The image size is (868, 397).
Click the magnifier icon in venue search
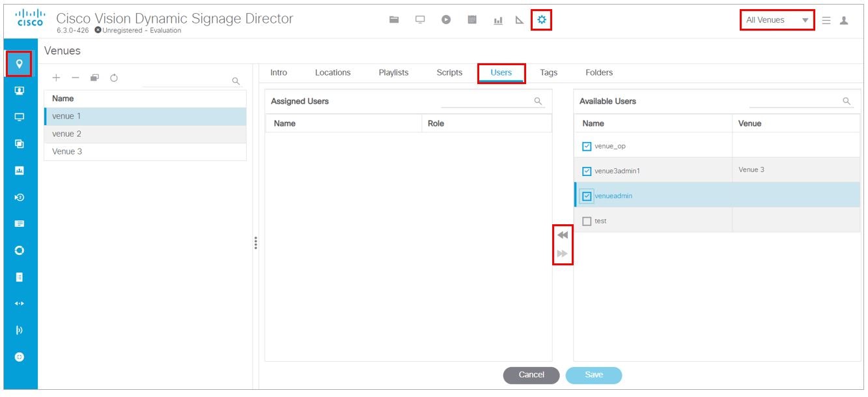[x=236, y=80]
